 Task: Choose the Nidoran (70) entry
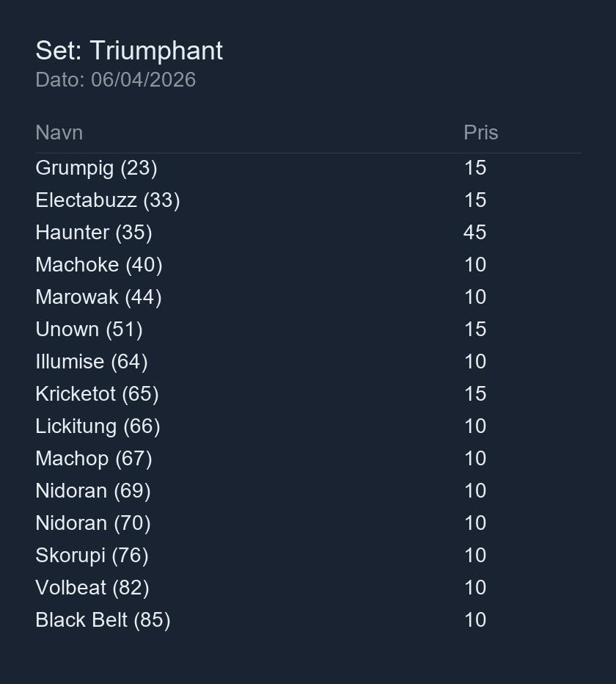tap(92, 523)
